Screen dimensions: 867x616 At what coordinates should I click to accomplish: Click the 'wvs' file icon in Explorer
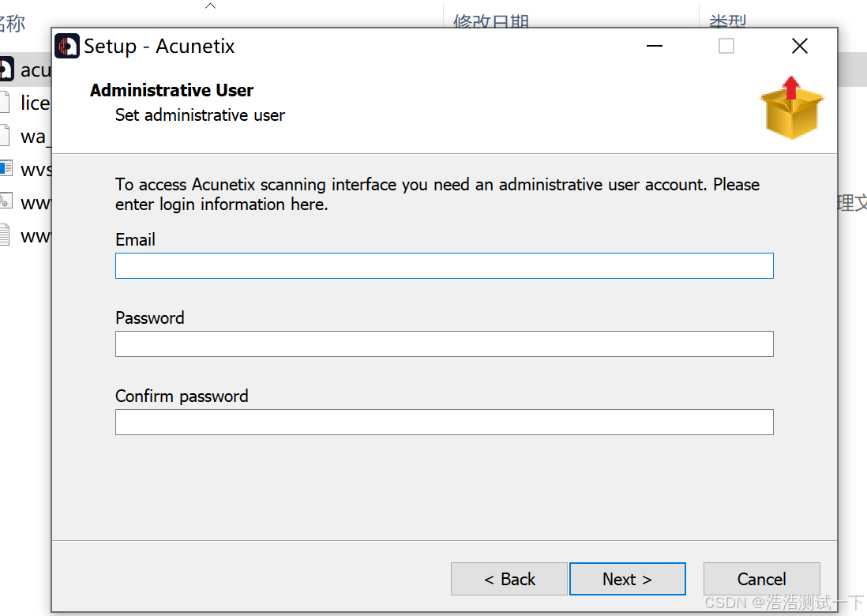click(x=6, y=168)
